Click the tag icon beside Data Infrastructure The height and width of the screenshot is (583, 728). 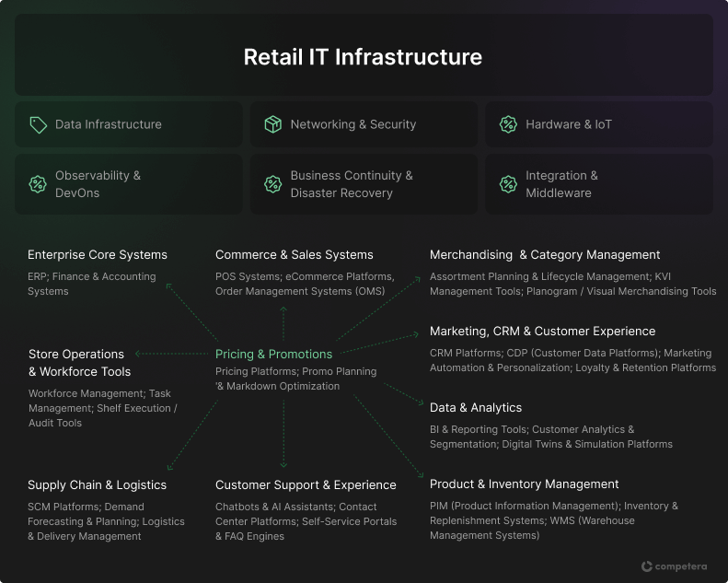[x=38, y=124]
